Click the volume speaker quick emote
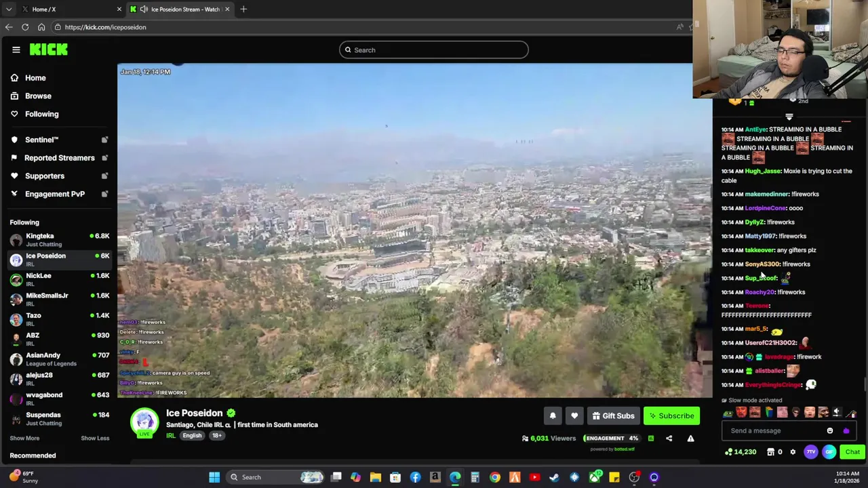This screenshot has width=868, height=488. point(836,413)
